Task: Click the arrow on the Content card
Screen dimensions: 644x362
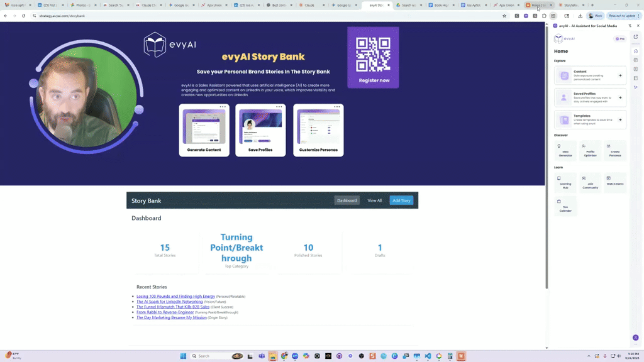Action: (x=620, y=75)
